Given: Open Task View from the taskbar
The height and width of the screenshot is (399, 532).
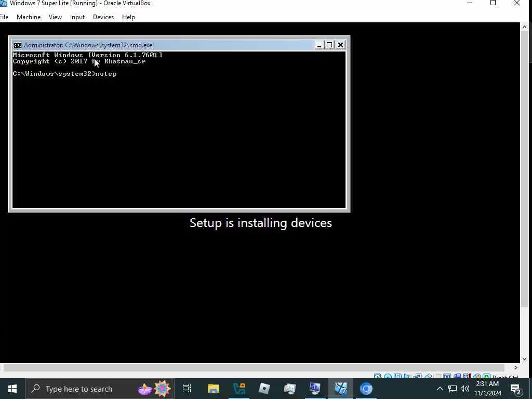Looking at the screenshot, I should 187,389.
